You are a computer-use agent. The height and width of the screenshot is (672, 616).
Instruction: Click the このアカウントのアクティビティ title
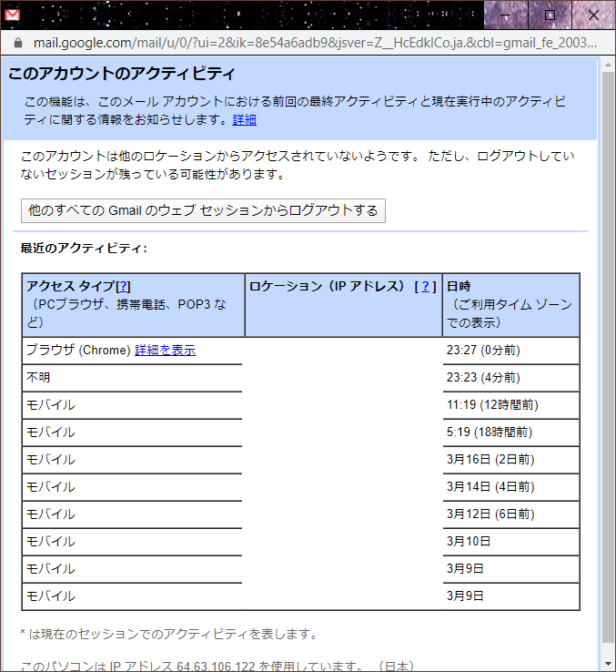click(122, 74)
